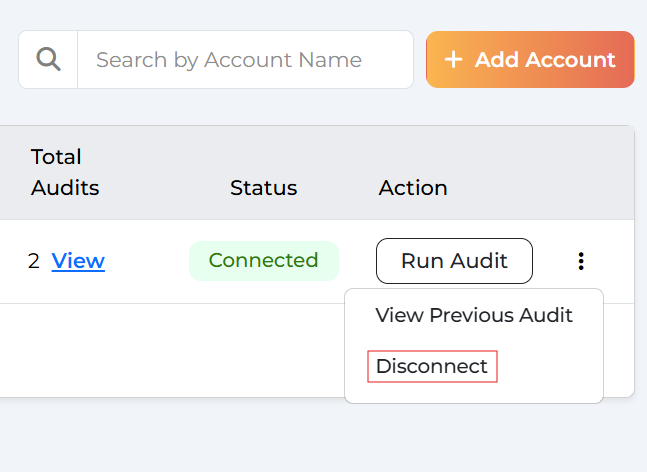
Task: Click the magnifying glass search icon
Action: [x=48, y=59]
